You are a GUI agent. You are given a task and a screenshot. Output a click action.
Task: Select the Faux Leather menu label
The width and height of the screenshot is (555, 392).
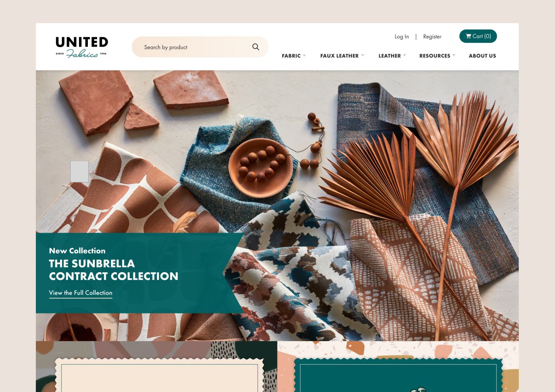(339, 56)
